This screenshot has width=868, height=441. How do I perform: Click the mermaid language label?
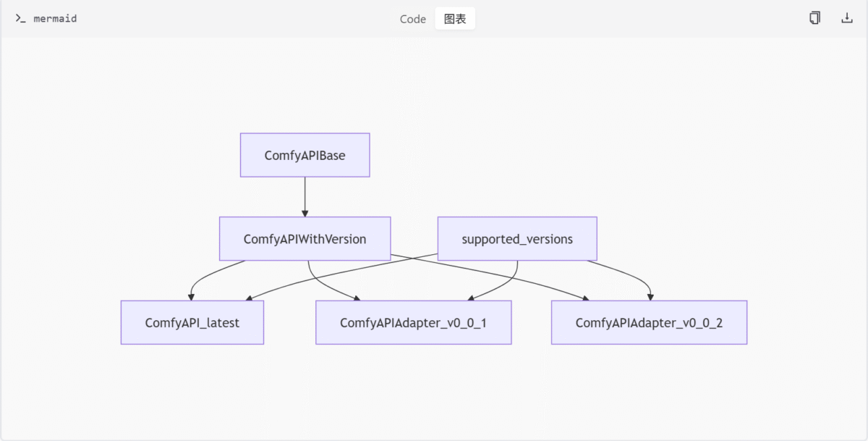(x=55, y=19)
